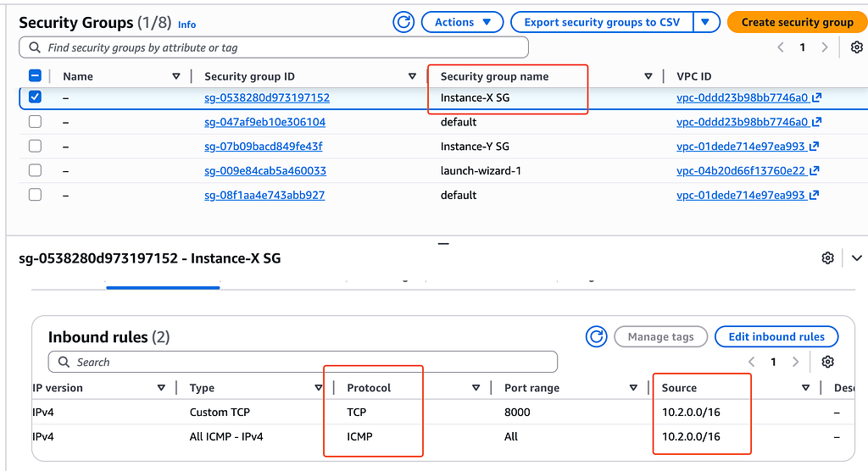Collapse the details panel chevron
The height and width of the screenshot is (471, 868).
(x=856, y=258)
